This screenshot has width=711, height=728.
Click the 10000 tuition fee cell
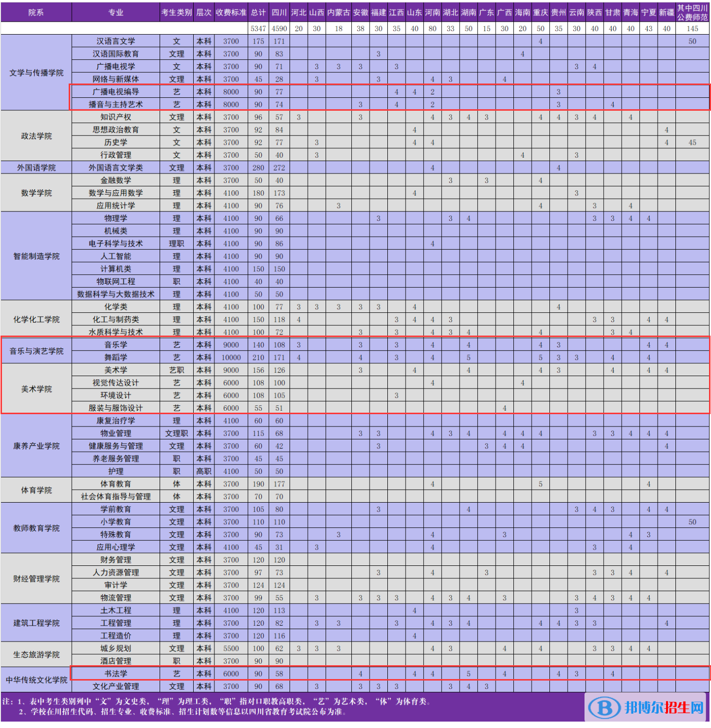231,357
